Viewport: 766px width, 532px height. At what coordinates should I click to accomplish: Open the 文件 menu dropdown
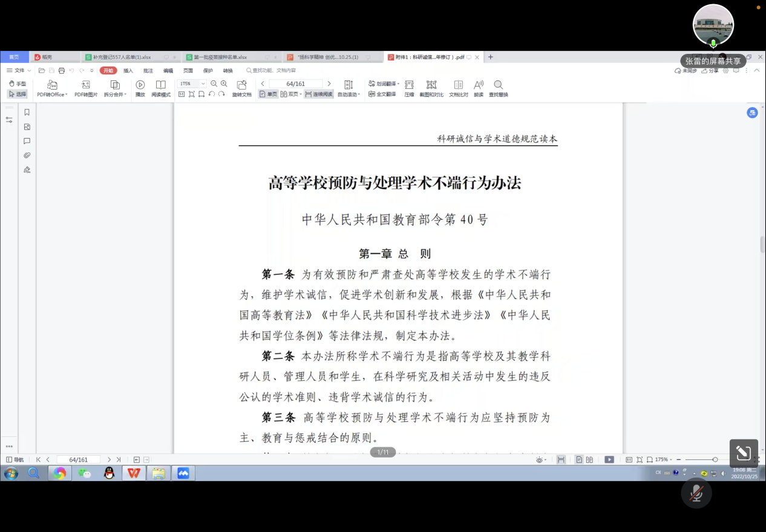[x=19, y=70]
